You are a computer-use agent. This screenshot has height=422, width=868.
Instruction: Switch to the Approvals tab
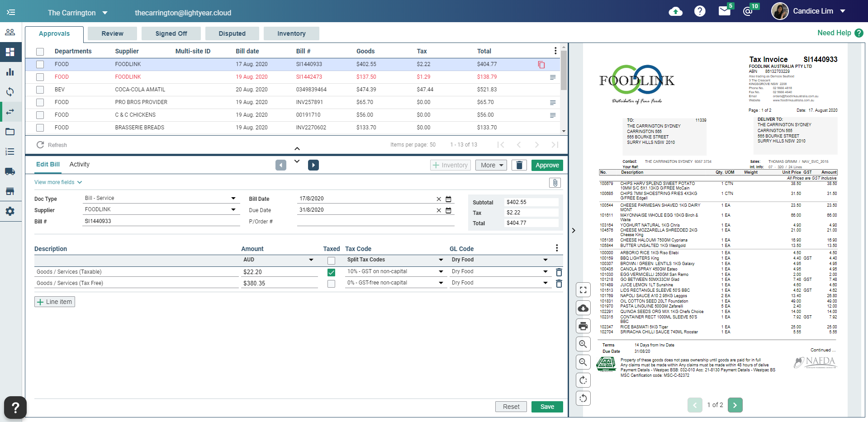coord(54,34)
